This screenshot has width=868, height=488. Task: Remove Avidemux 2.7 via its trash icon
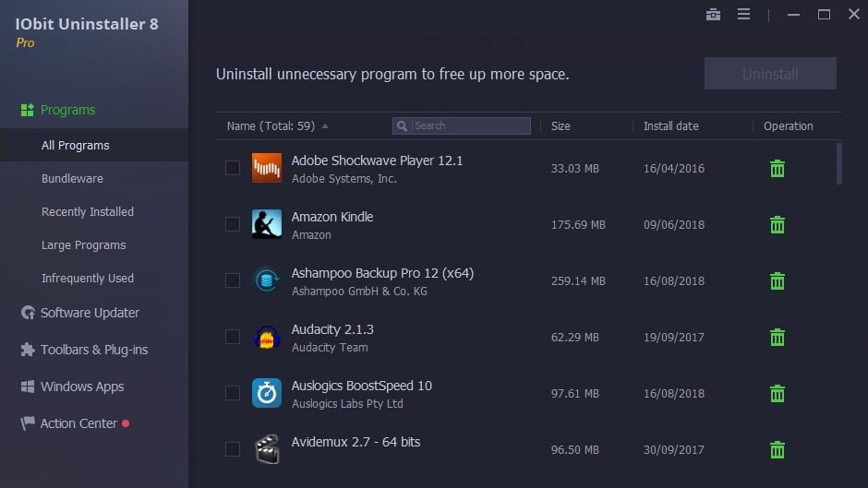click(778, 449)
